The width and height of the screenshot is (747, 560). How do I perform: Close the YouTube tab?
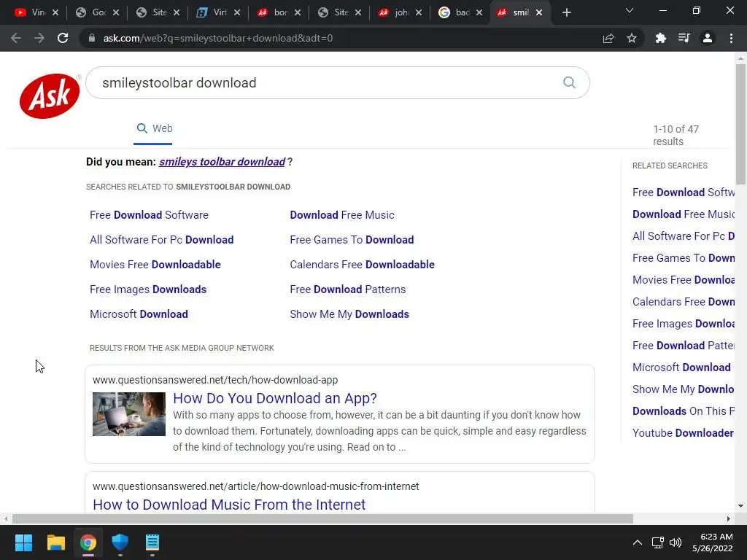55,12
